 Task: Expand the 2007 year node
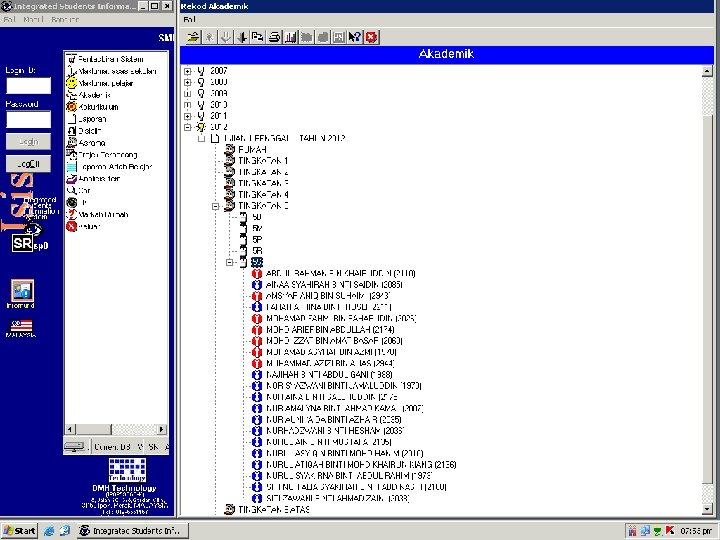pos(187,71)
